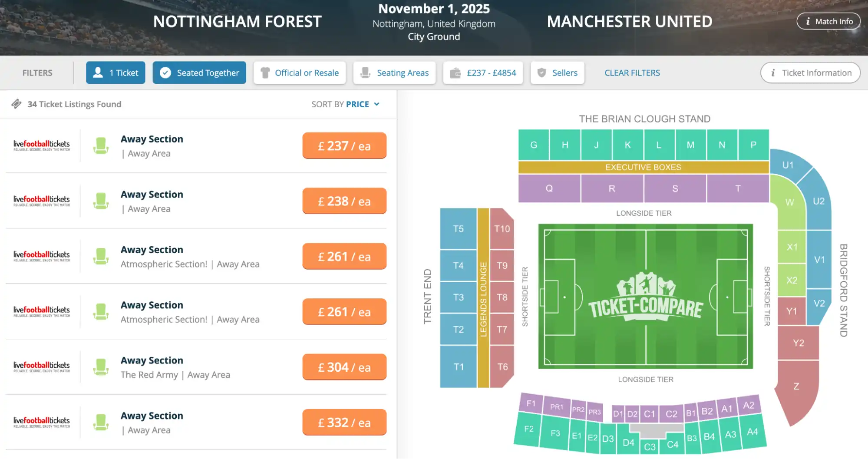Select the £304 Red Army away ticket

(344, 367)
